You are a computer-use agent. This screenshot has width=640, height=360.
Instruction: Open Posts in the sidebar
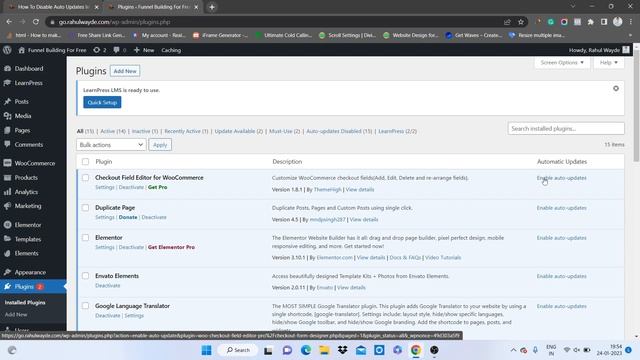click(x=21, y=102)
